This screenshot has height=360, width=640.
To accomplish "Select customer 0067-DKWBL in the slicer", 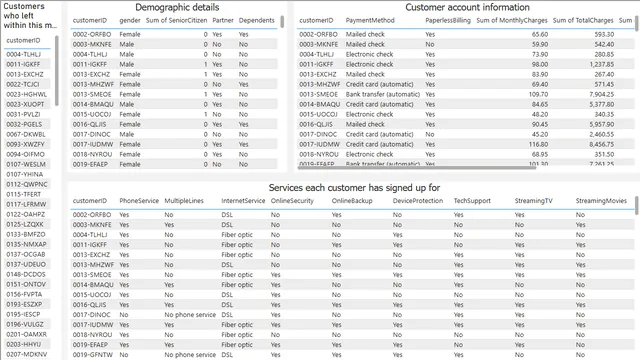I will point(27,134).
